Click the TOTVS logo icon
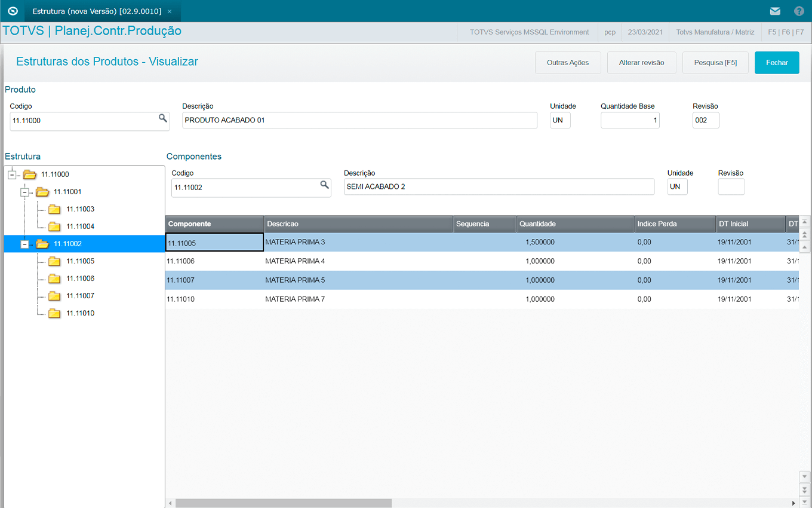812x508 pixels. pyautogui.click(x=13, y=11)
